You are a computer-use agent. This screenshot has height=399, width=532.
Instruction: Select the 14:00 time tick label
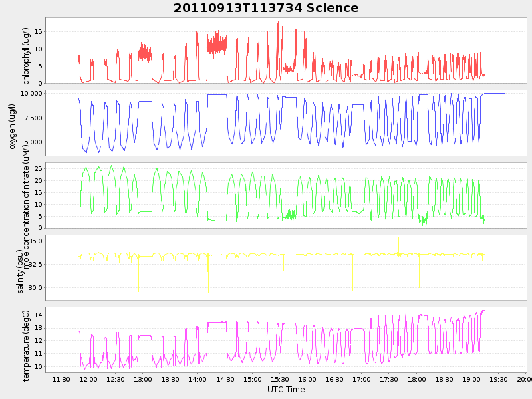tap(198, 380)
